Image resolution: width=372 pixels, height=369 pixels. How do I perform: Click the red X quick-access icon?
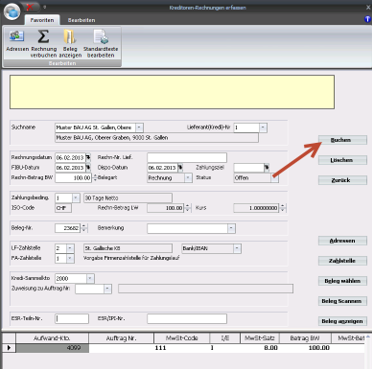[30, 6]
